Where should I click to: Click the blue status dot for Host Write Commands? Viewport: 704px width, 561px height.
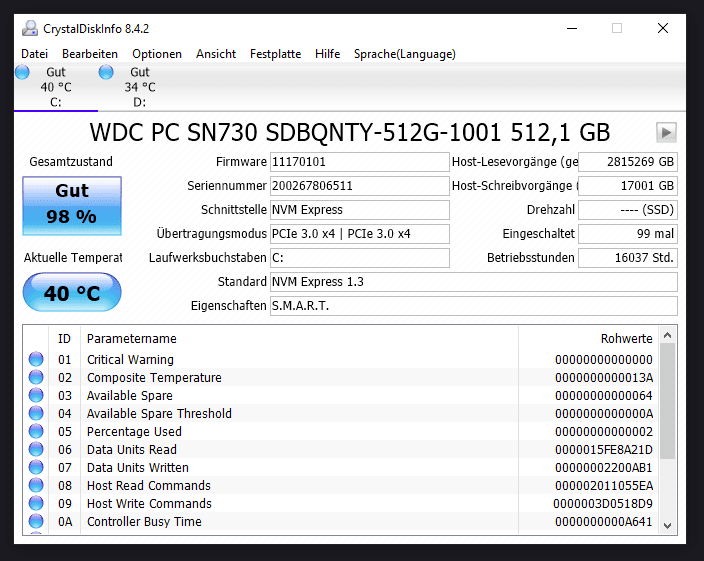[36, 503]
